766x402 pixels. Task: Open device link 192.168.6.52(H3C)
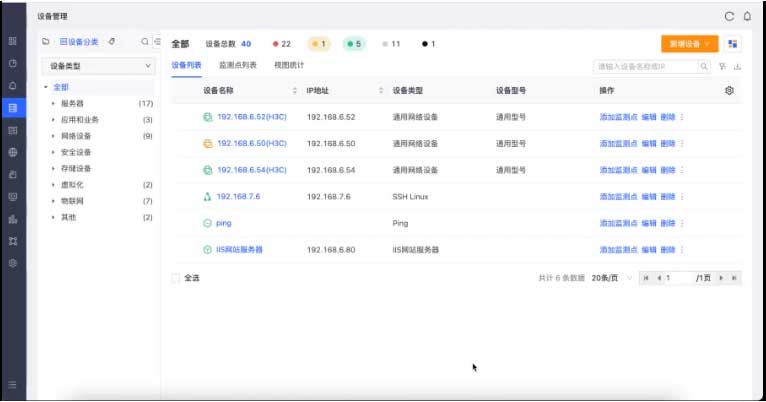point(252,117)
